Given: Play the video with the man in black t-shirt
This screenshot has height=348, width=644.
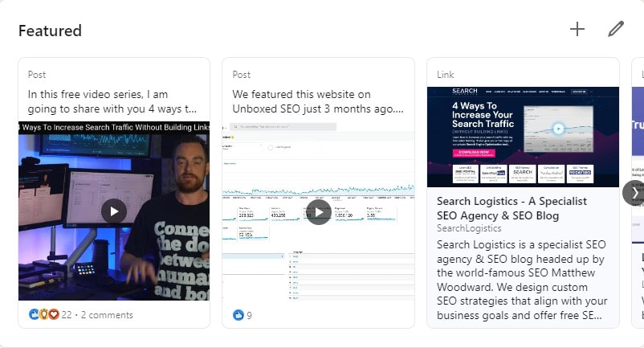Looking at the screenshot, I should tap(114, 211).
